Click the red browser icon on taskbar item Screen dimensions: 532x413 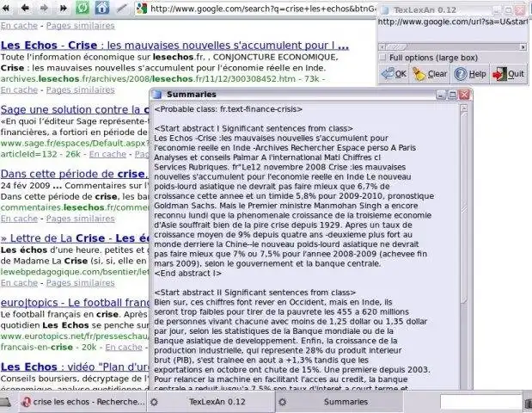(x=26, y=402)
